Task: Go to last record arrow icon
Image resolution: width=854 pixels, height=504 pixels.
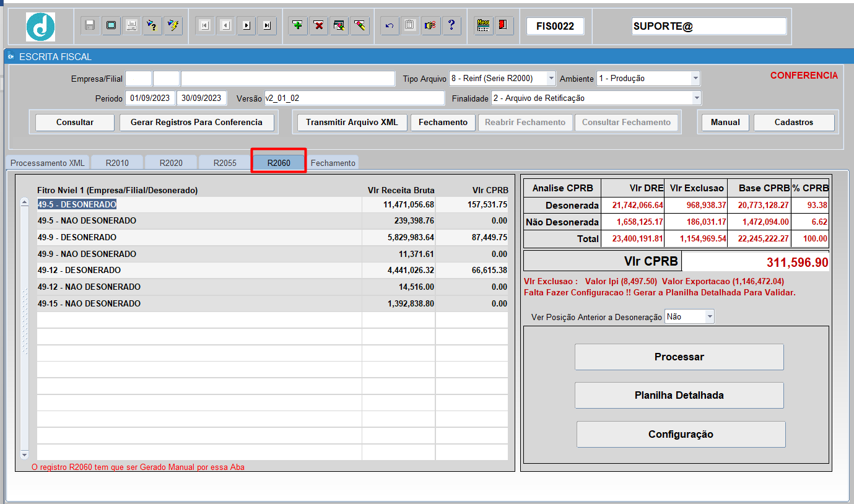Action: click(x=267, y=26)
